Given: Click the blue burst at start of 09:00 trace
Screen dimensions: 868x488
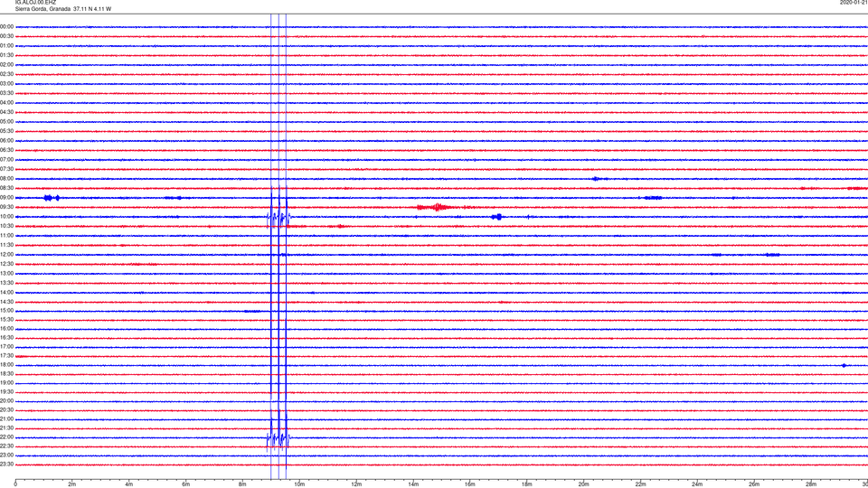Looking at the screenshot, I should 52,198.
